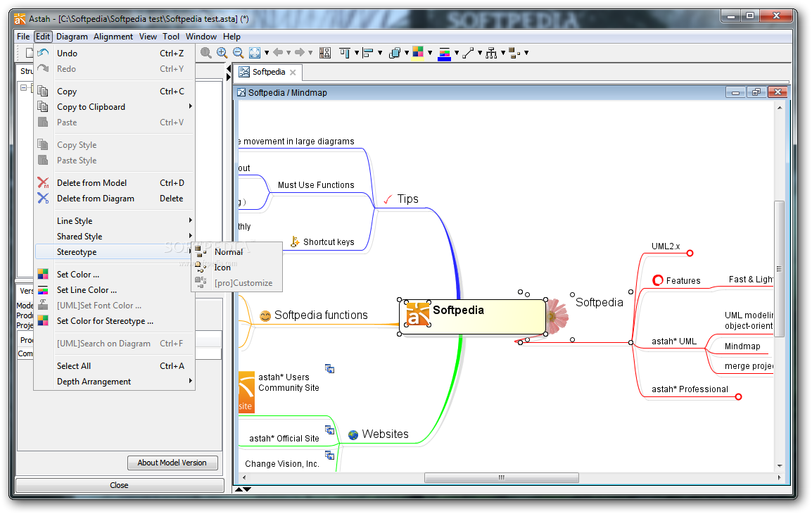This screenshot has width=812, height=514.
Task: Open dropdown arrow next to line style icon
Action: click(480, 53)
